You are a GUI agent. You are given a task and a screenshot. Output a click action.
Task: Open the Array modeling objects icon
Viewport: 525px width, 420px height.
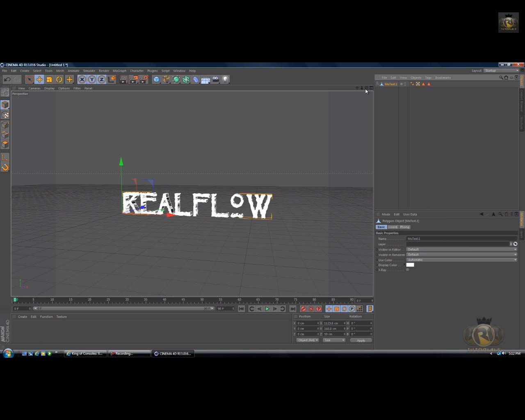[186, 80]
